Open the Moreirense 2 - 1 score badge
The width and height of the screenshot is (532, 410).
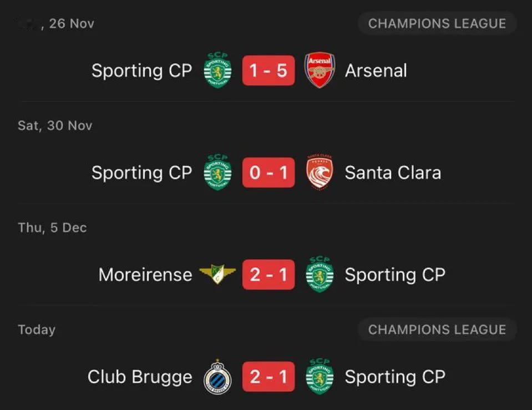pos(268,275)
